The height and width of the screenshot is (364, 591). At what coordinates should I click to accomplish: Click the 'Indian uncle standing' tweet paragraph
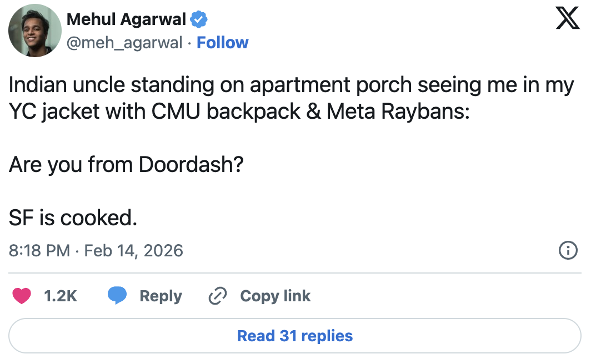pos(291,86)
